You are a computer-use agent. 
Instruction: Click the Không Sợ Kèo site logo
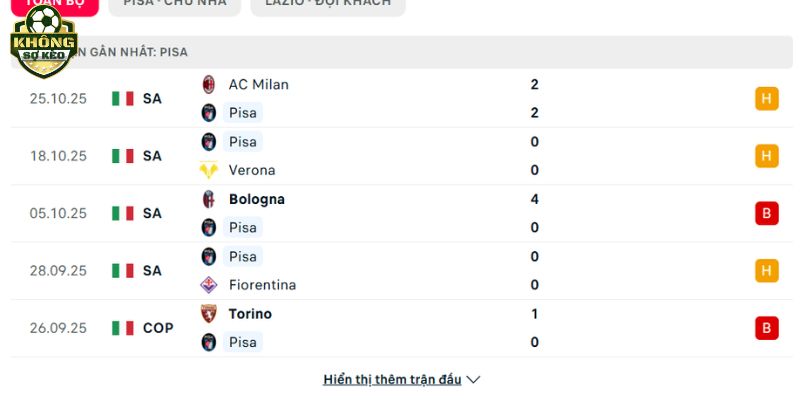point(43,41)
